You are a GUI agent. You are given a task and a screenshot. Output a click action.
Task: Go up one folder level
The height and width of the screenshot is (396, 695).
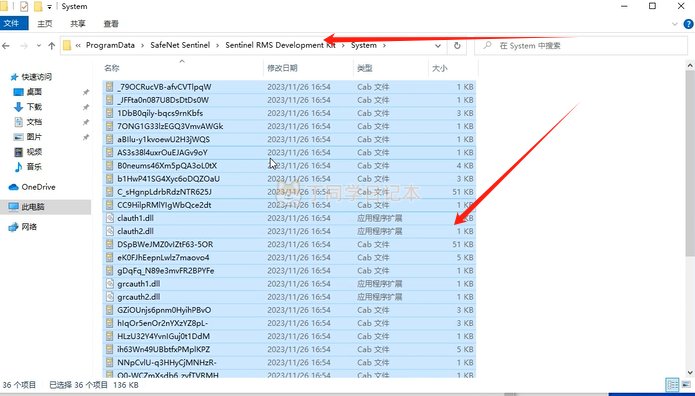point(51,46)
